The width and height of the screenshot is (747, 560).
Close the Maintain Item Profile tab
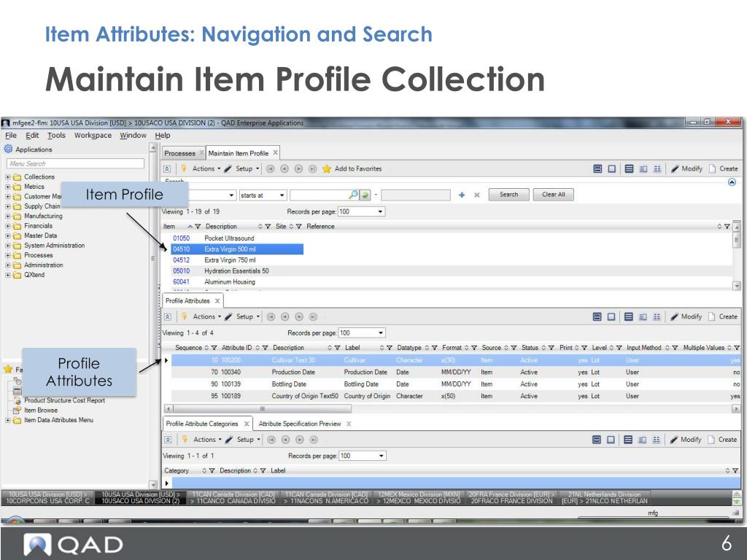275,153
